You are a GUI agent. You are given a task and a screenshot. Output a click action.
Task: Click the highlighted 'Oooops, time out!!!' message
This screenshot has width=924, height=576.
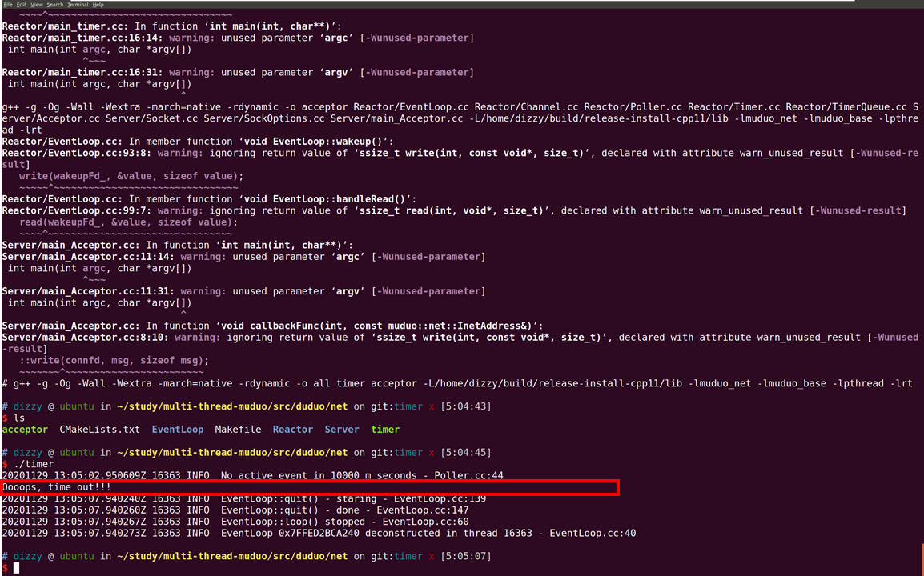[56, 486]
